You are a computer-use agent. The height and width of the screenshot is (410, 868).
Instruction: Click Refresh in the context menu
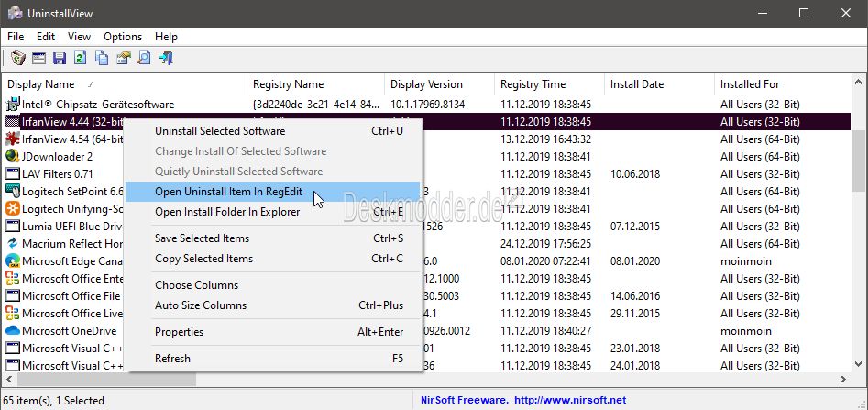point(273,359)
